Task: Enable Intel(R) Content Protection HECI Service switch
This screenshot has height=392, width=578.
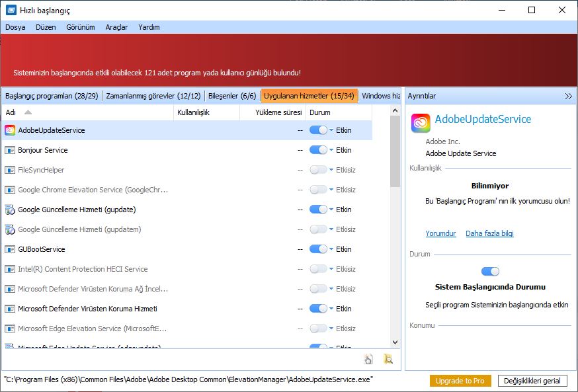Action: coord(319,269)
